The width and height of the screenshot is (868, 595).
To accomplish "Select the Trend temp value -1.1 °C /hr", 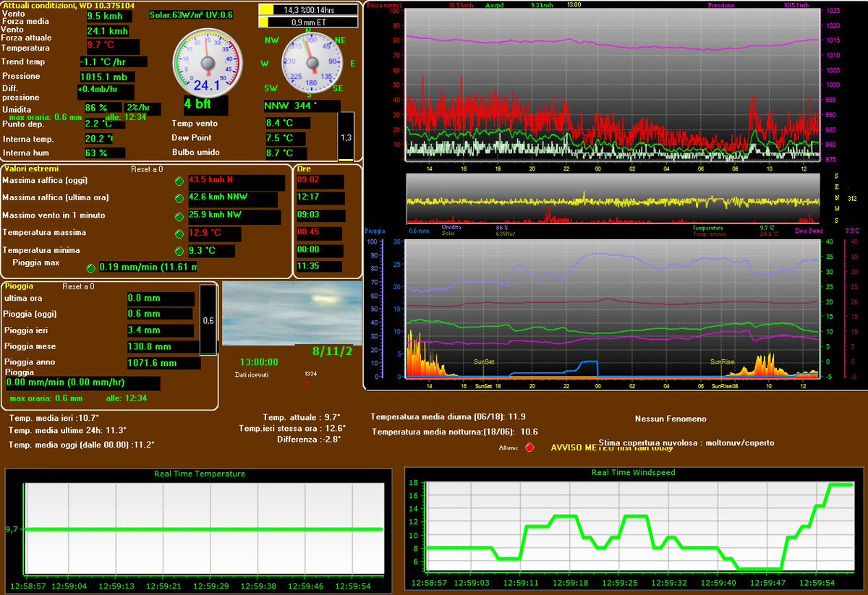I will pyautogui.click(x=113, y=62).
